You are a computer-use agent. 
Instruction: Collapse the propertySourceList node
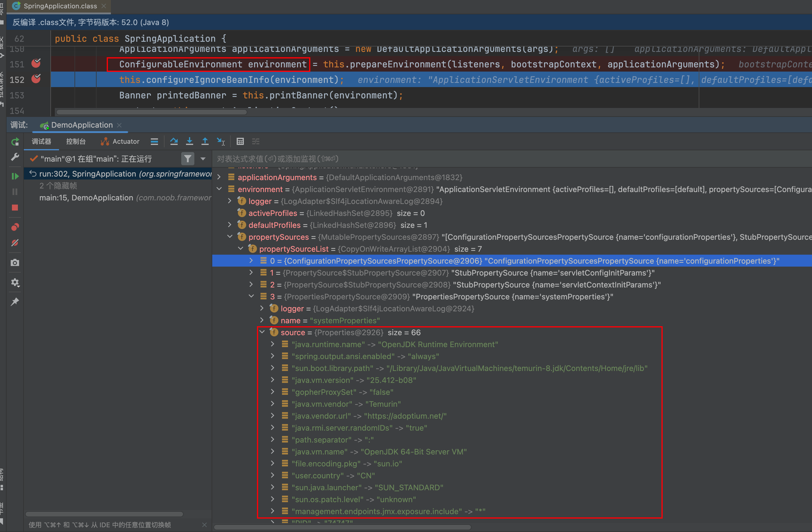(x=241, y=249)
